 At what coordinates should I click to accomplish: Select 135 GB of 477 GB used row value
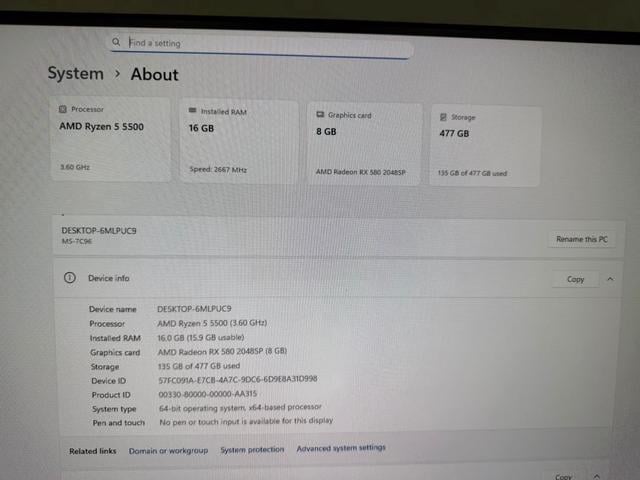click(x=199, y=366)
